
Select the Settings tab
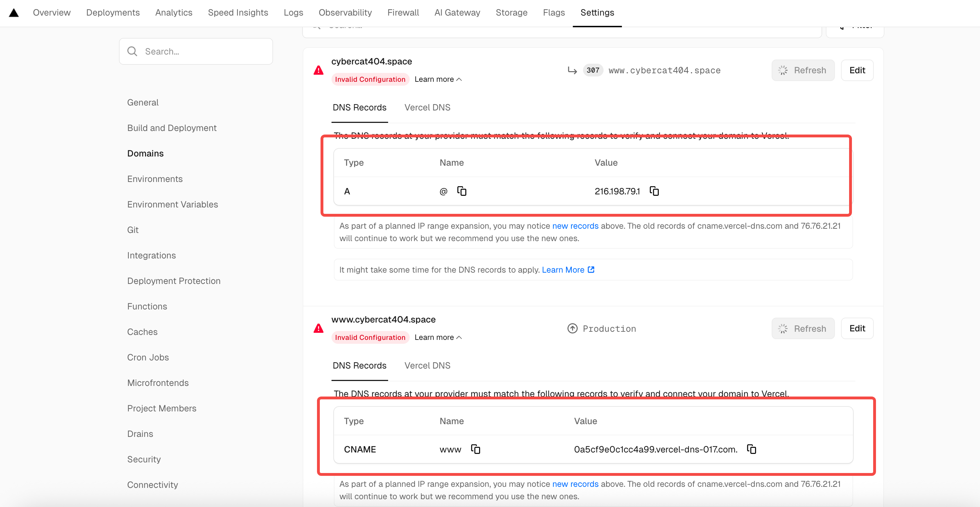point(597,12)
